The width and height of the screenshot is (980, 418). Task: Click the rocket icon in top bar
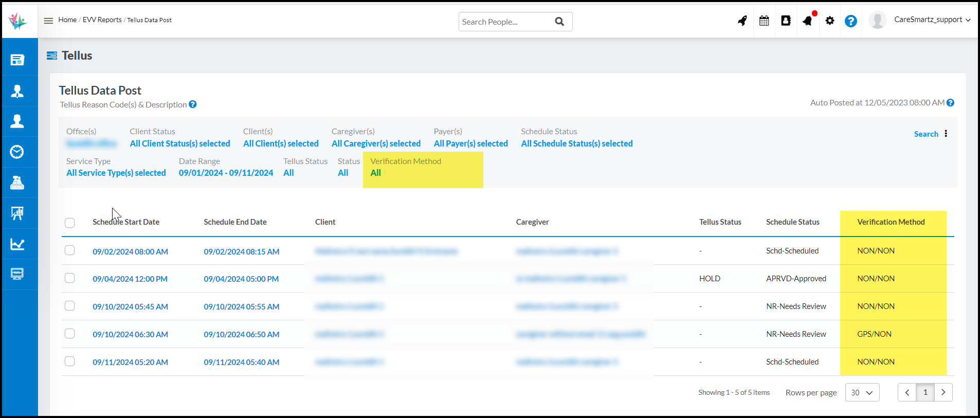[742, 21]
